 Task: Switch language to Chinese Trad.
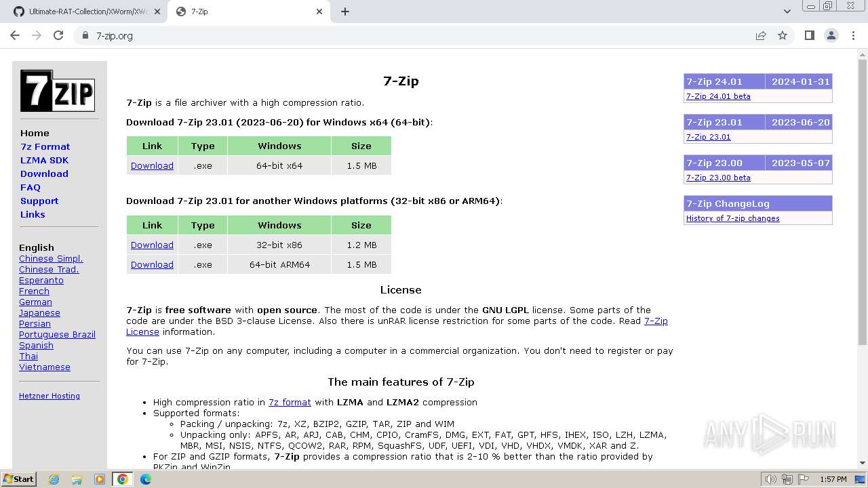[49, 269]
